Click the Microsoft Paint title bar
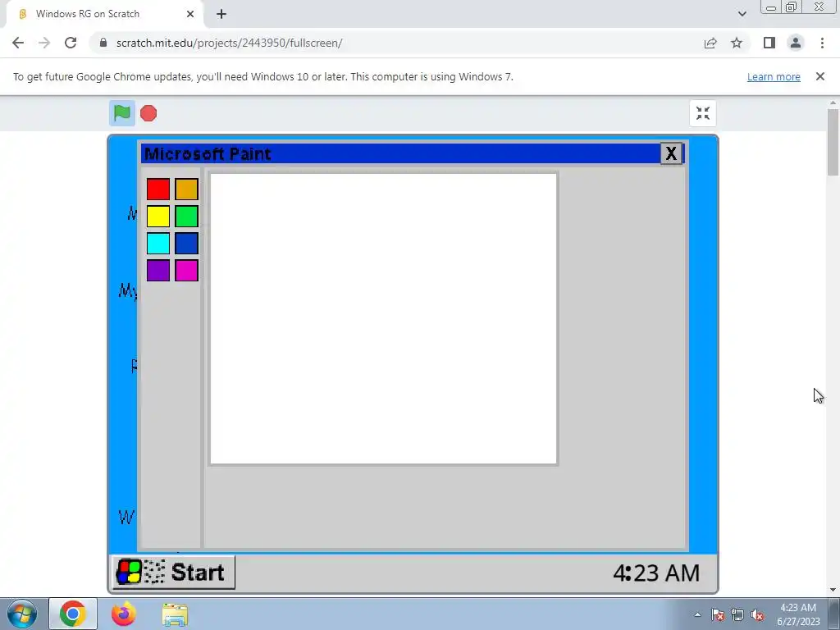Screen dimensions: 840x630 click(400, 153)
